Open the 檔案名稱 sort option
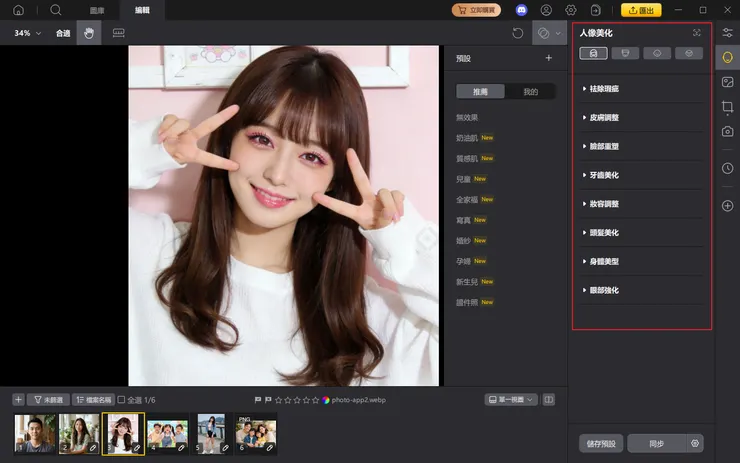 93,400
